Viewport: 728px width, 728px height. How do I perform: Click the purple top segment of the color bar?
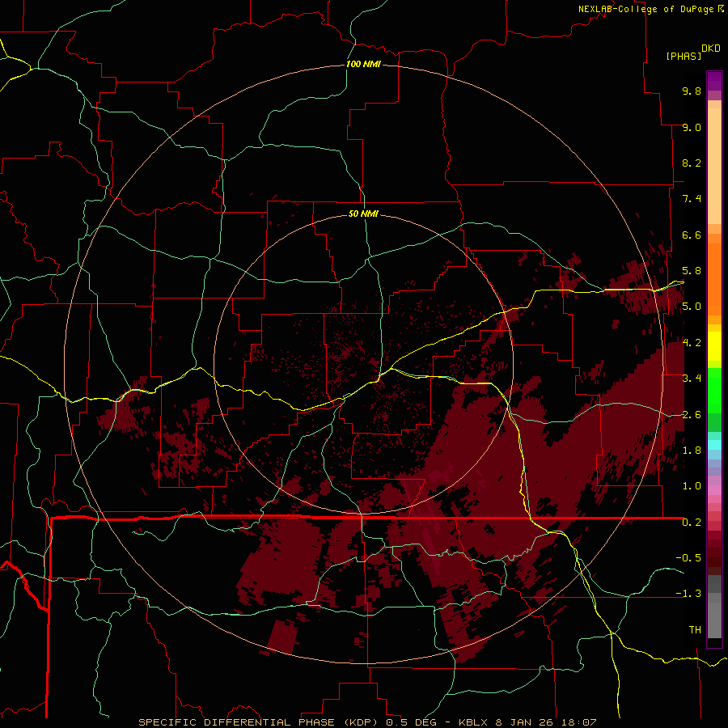click(x=714, y=81)
